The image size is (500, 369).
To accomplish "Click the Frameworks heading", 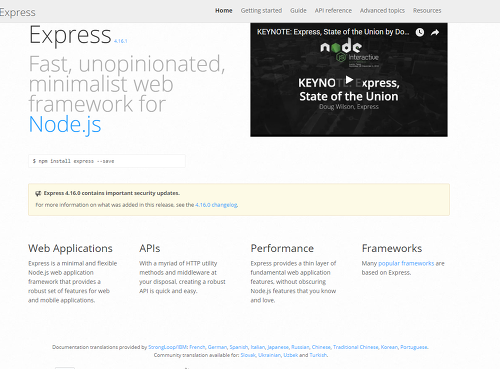I will [x=392, y=248].
